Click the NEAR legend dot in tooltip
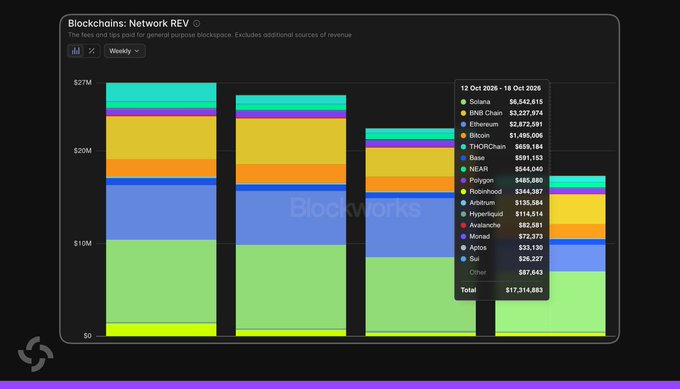680x389 pixels. pos(463,169)
